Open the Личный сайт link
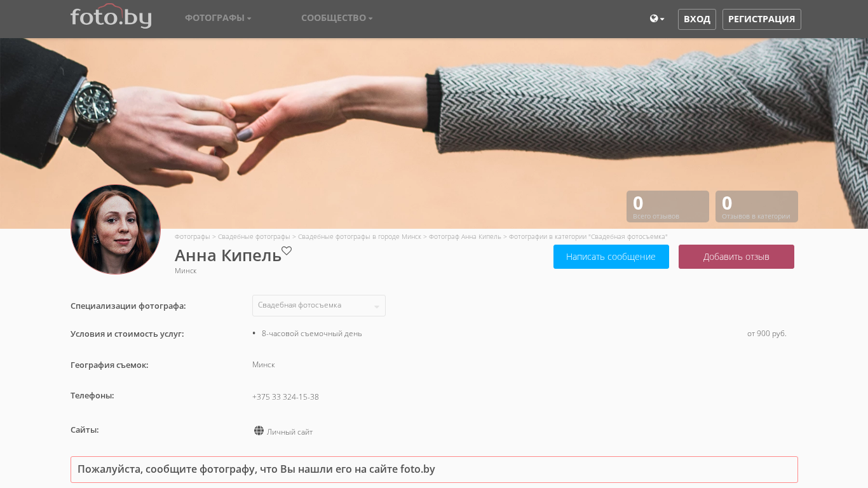The height and width of the screenshot is (488, 868). coord(290,432)
